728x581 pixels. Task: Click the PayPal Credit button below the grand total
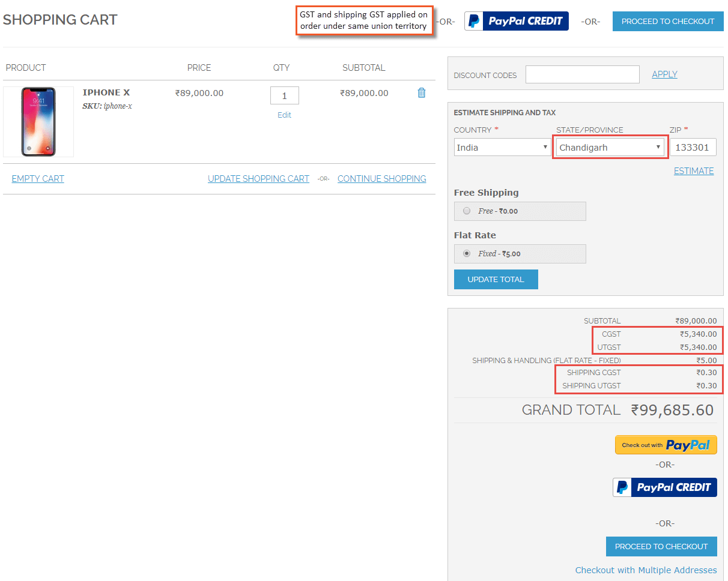[x=665, y=487]
